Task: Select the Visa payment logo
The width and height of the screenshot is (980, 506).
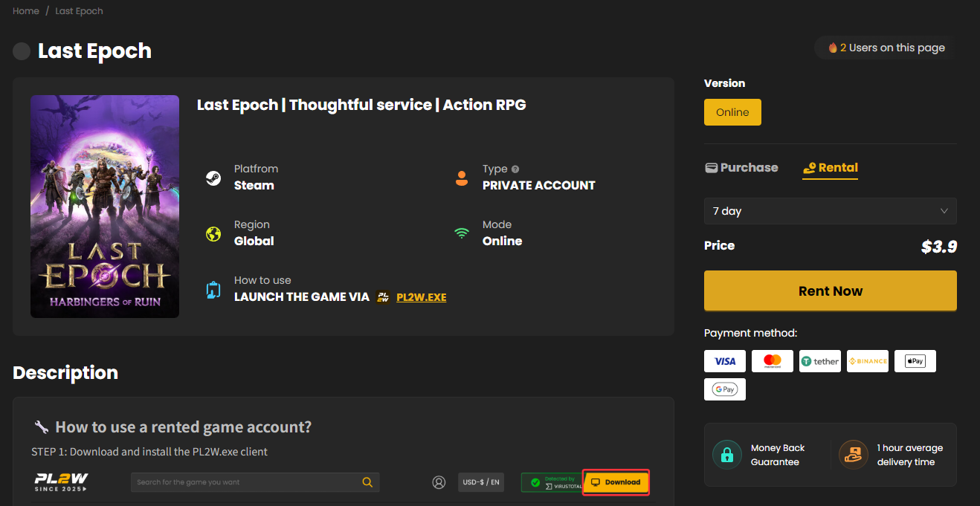Action: pos(725,361)
